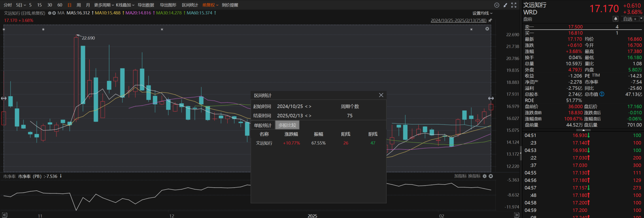Add stock to watchlist via 自选 +
644x218 pixels.
[630, 19]
